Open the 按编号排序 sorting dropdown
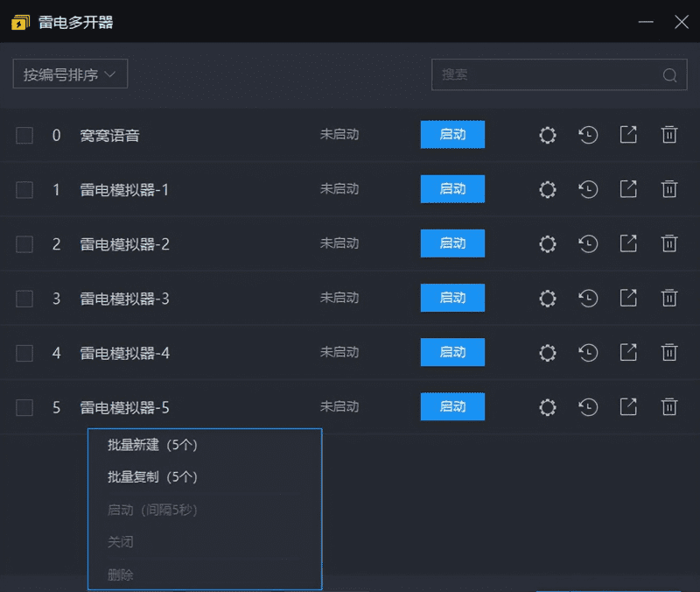This screenshot has height=592, width=700. (69, 74)
